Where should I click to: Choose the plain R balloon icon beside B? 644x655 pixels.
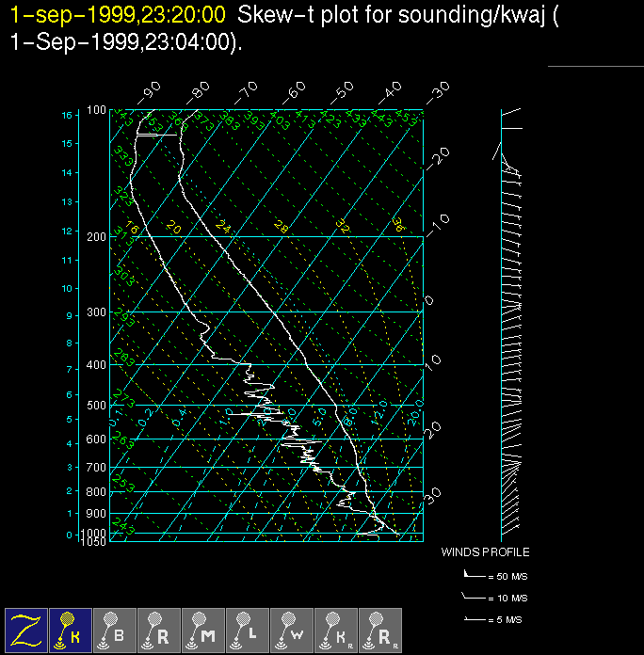pyautogui.click(x=159, y=630)
